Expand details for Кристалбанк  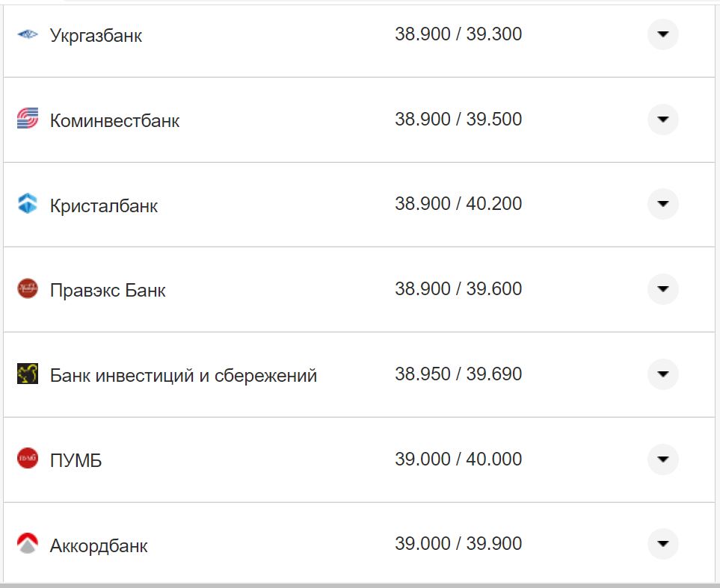point(662,203)
